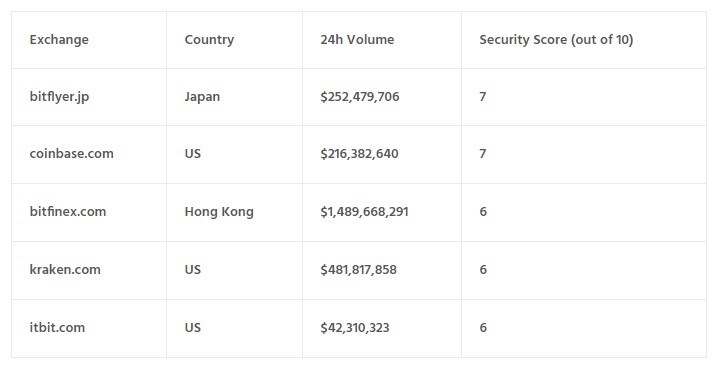Viewport: 722px width, 368px height.
Task: Click the $42,310,323 volume value
Action: coord(355,327)
